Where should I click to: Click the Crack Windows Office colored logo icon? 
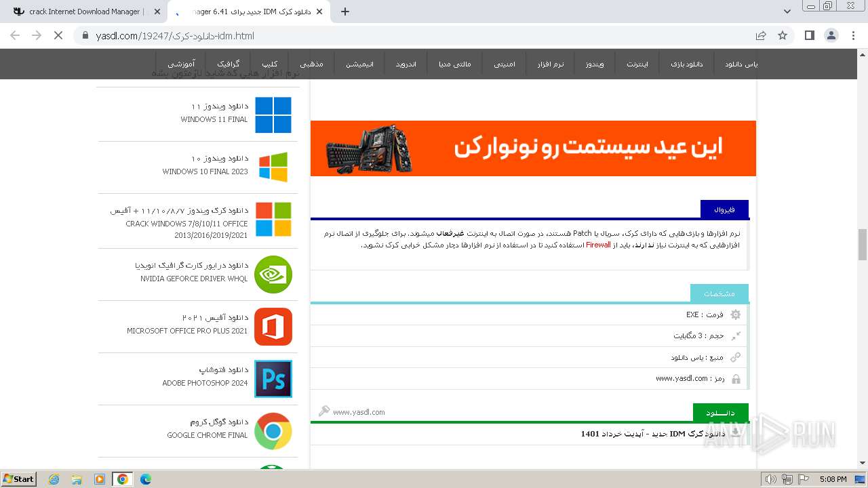(273, 219)
